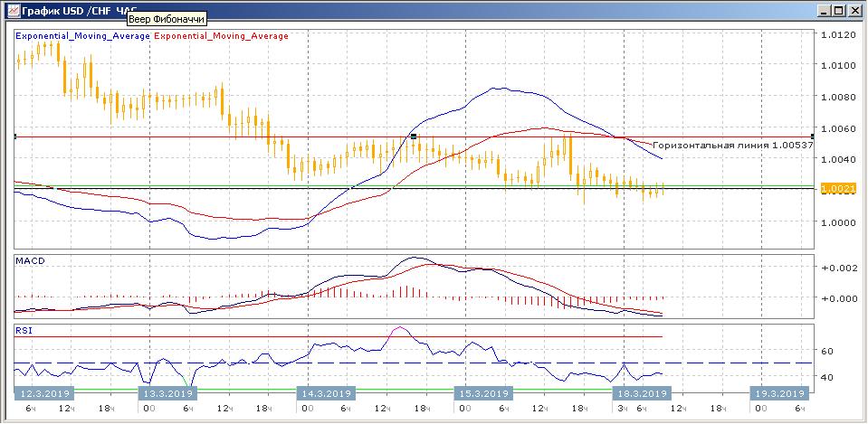This screenshot has width=868, height=424.
Task: Click the RSI panel label
Action: (x=22, y=329)
